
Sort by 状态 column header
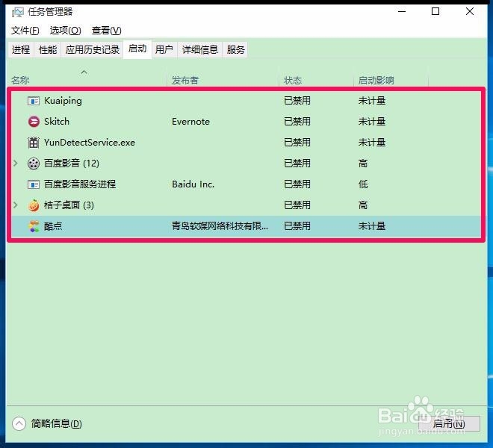(x=293, y=81)
